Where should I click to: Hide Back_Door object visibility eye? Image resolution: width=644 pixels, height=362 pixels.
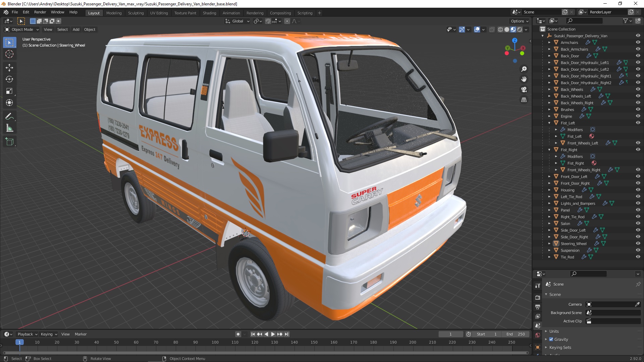click(x=638, y=56)
